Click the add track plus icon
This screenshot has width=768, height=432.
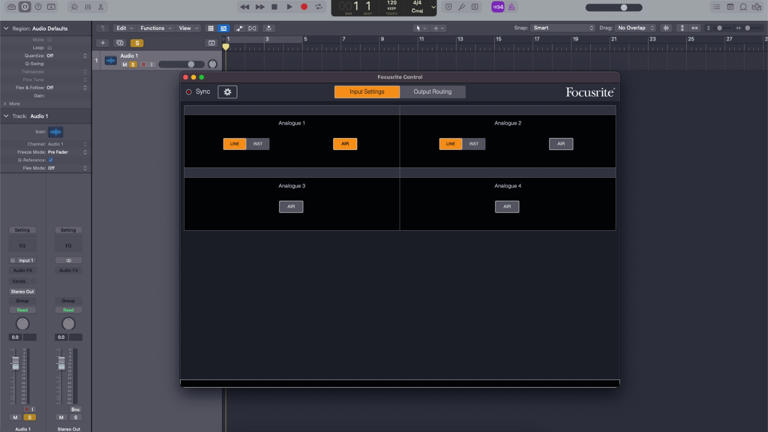tap(103, 43)
